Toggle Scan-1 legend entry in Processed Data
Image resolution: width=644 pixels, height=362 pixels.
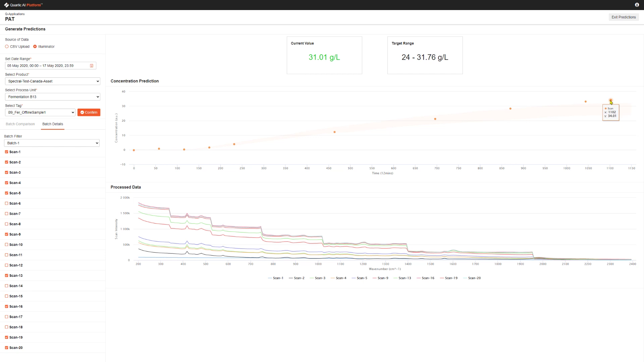pos(276,278)
